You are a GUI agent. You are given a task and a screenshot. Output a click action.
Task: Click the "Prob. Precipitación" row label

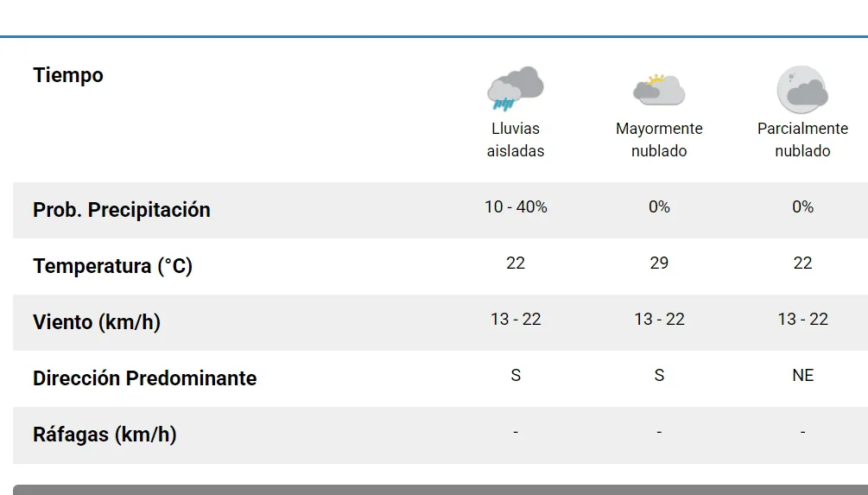coord(122,210)
